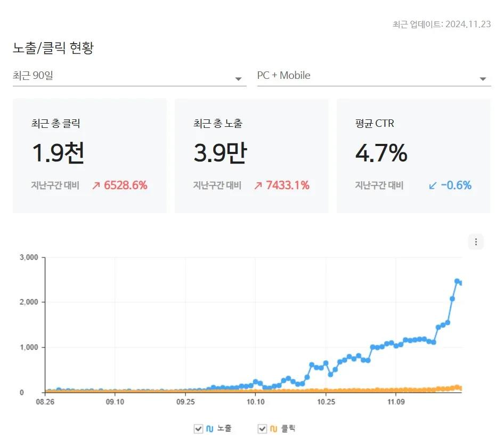Disable the 노출 series checkbox
Screen dimensions: 504x445
point(199,428)
